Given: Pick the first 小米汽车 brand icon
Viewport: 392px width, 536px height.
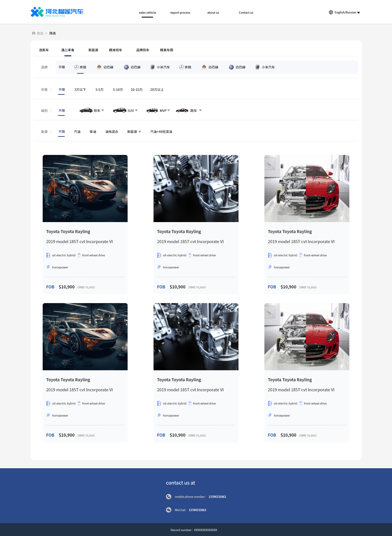Looking at the screenshot, I should pos(152,67).
